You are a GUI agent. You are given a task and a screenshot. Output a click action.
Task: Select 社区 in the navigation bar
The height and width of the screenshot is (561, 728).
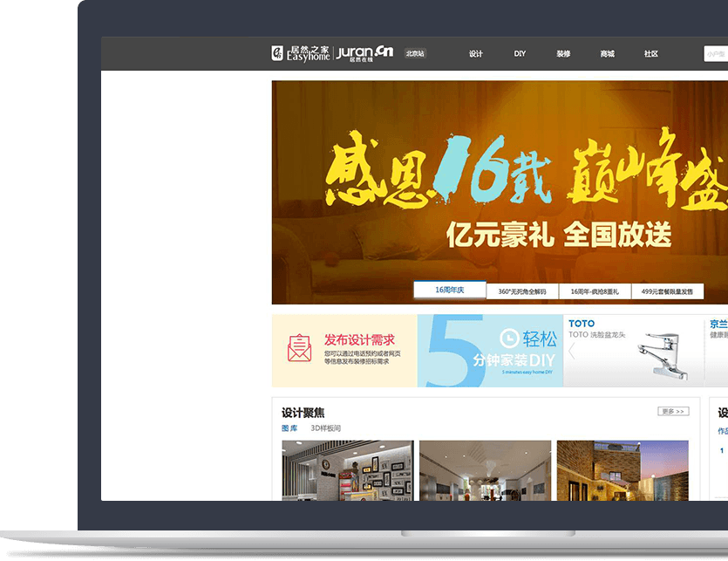650,54
